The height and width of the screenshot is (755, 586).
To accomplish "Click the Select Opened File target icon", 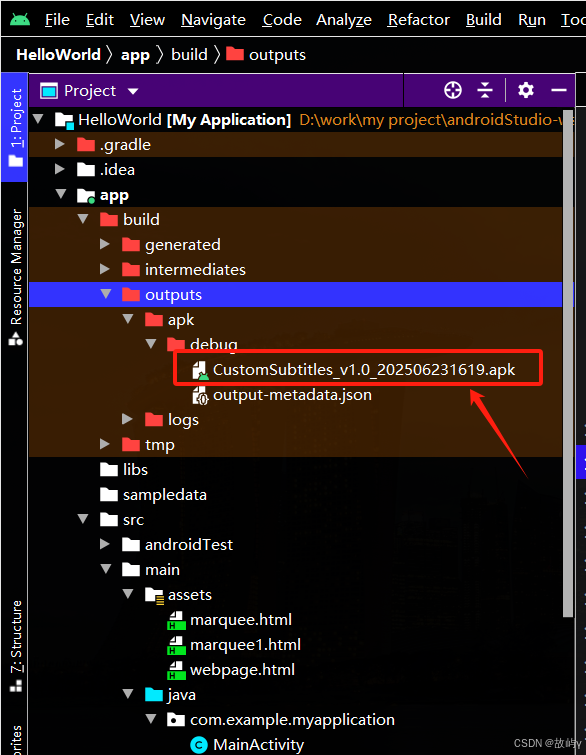I will coord(453,90).
